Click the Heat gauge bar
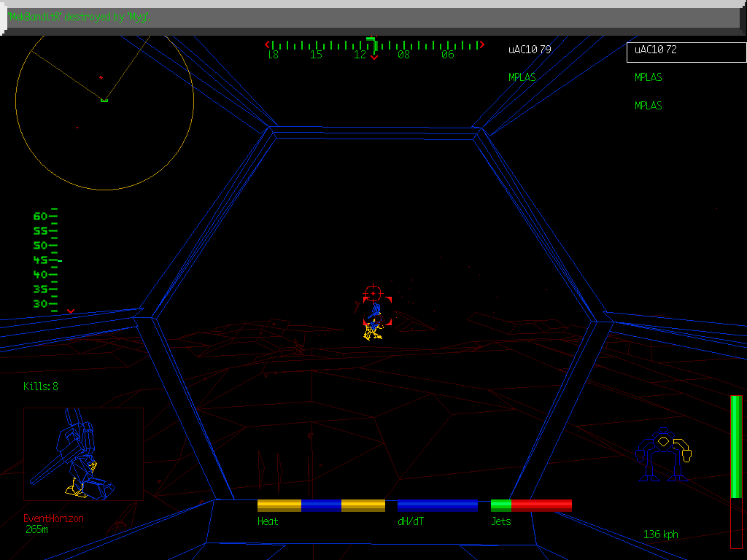This screenshot has width=747, height=560. pos(321,505)
